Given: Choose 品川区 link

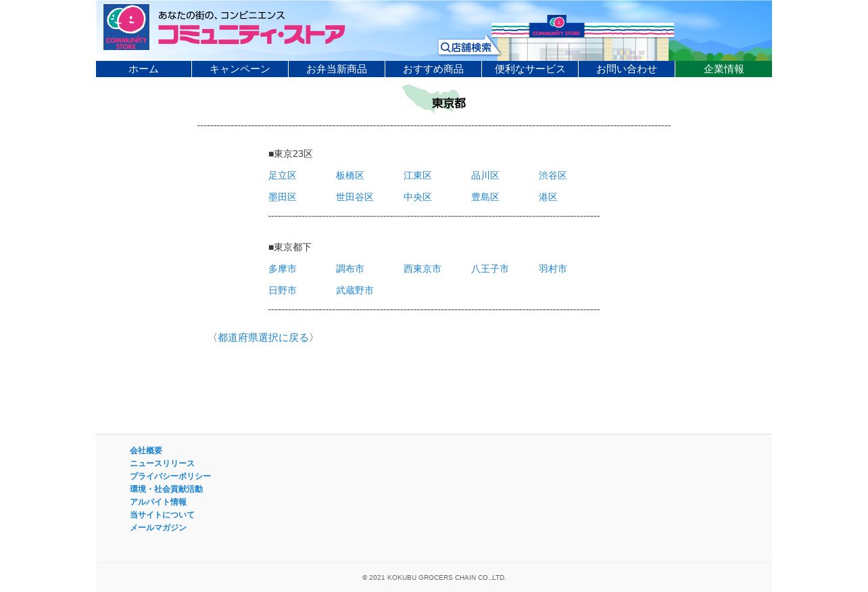Looking at the screenshot, I should pos(485,175).
